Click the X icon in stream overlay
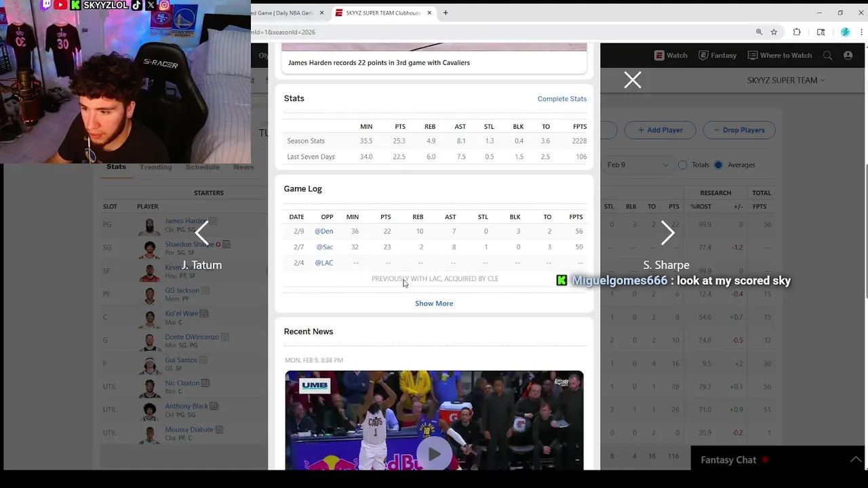Image resolution: width=868 pixels, height=488 pixels. pos(151,5)
